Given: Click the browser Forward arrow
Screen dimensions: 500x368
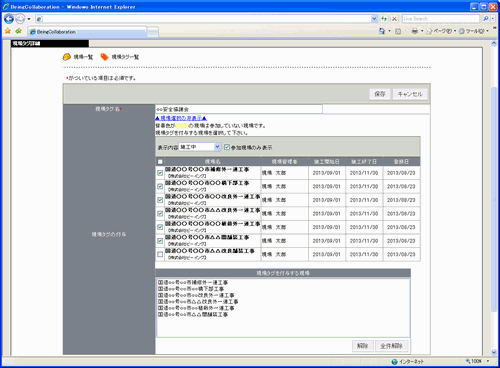Looking at the screenshot, I should point(20,19).
